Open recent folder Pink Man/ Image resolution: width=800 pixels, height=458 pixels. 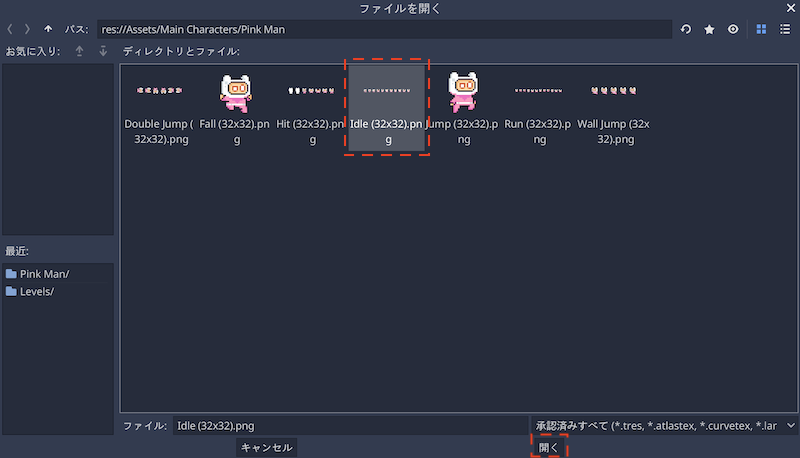coord(58,274)
